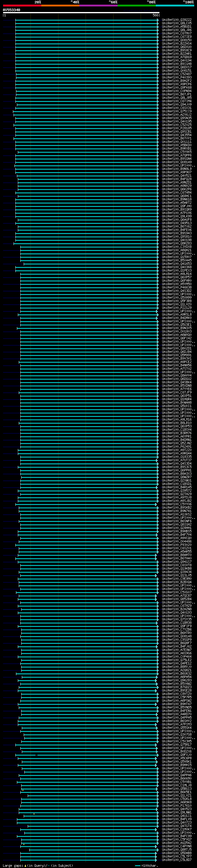Click the red 20% identity legend bar
Image resolution: width=197 pixels, height=868 pixels.
(22, 6)
